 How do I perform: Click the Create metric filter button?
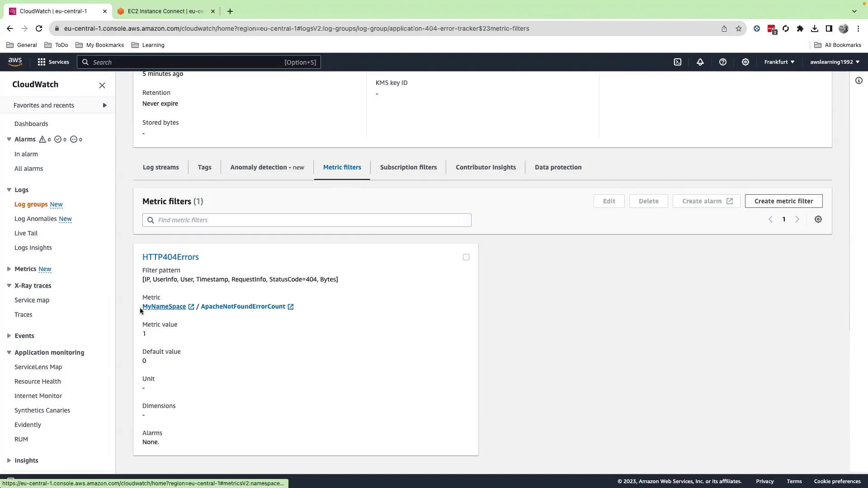[783, 201]
